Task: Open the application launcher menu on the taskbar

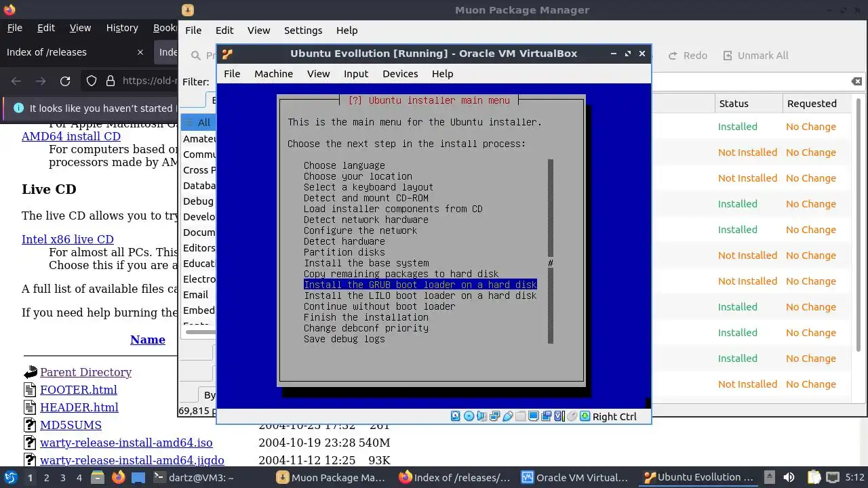Action: click(10, 477)
